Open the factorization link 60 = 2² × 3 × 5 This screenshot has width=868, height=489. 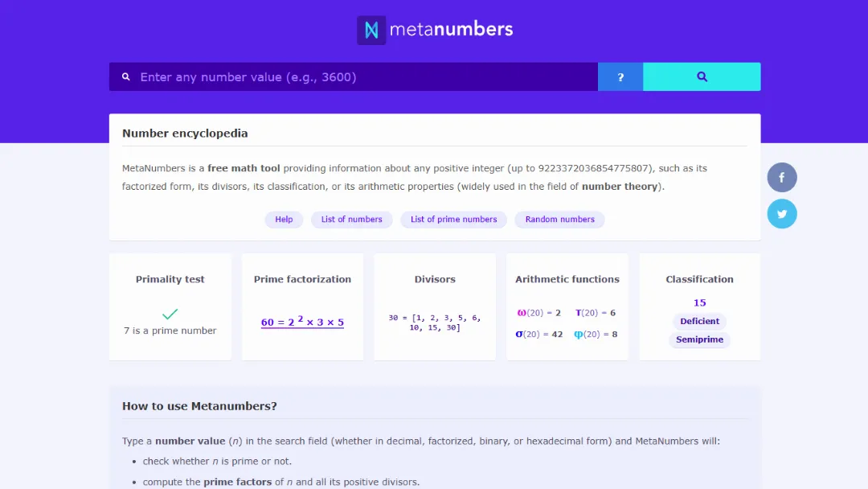coord(302,322)
